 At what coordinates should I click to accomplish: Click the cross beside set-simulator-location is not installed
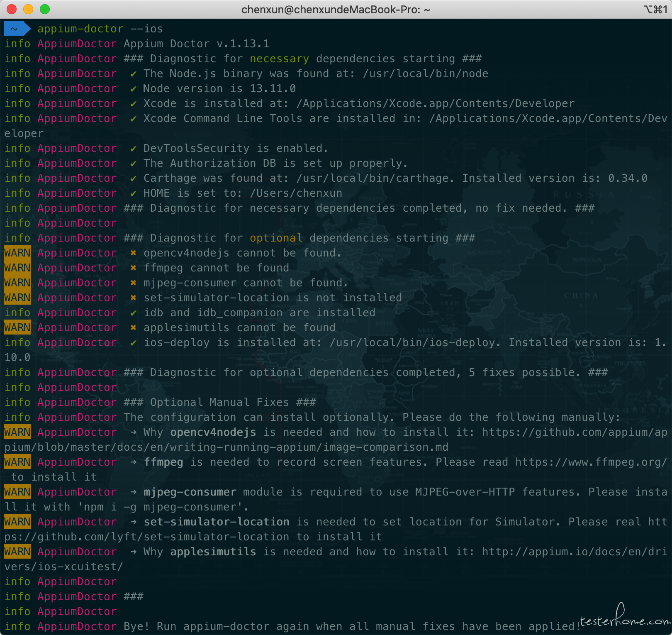(x=133, y=298)
